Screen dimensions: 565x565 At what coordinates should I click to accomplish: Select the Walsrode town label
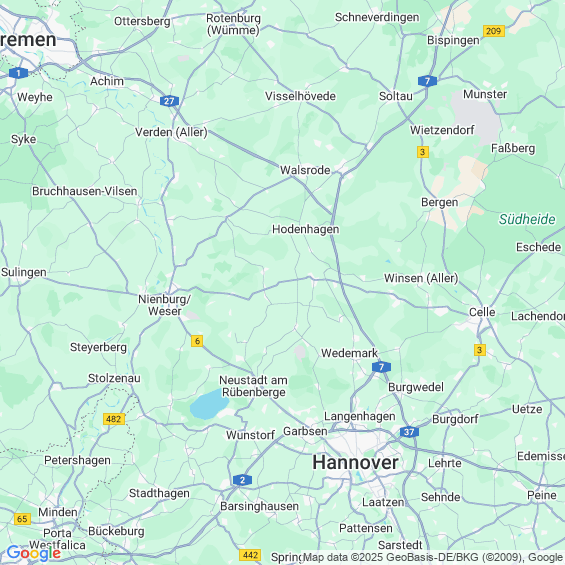(x=305, y=170)
